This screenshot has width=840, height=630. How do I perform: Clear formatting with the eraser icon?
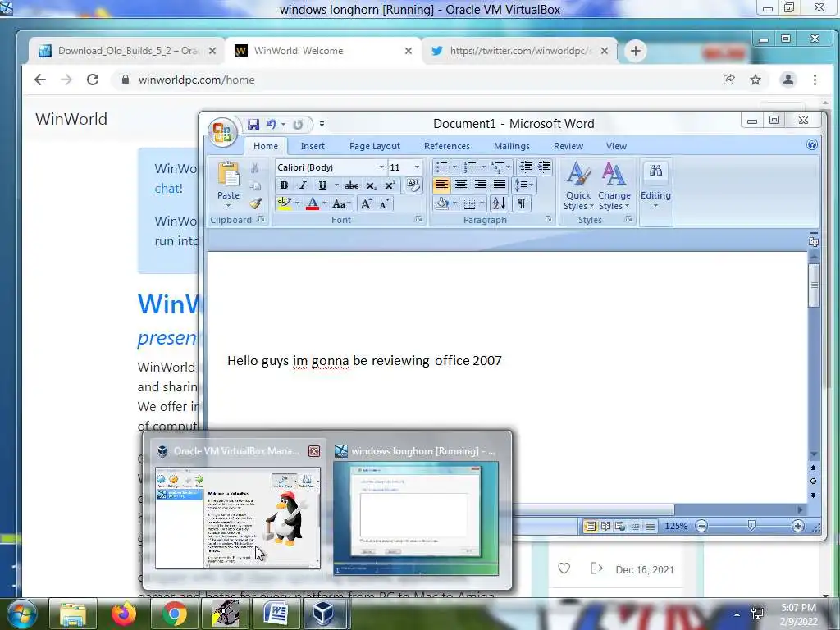click(x=413, y=185)
